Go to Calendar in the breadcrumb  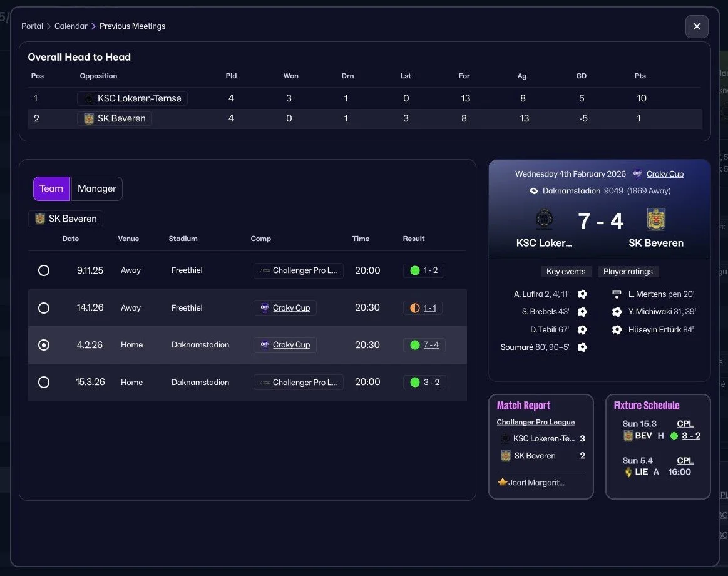pos(71,26)
